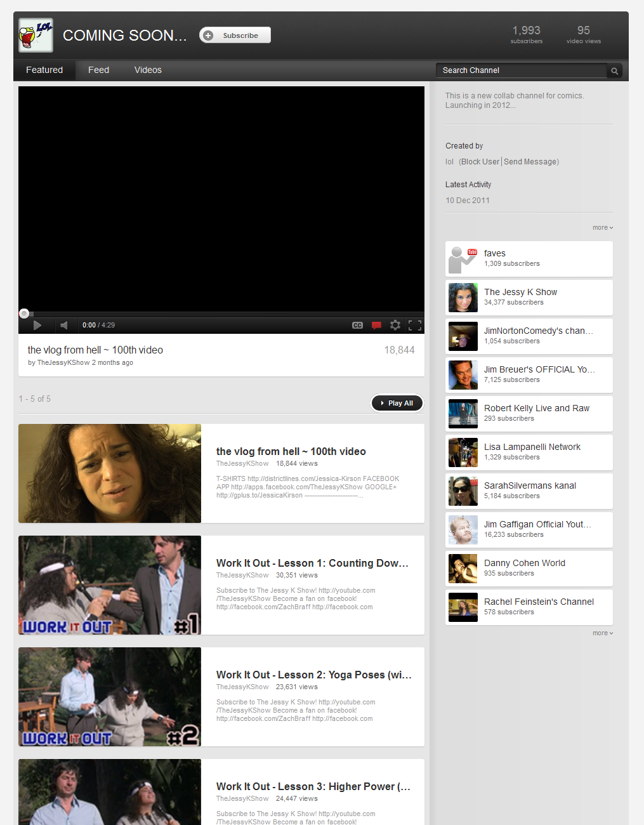Mute the video using the speaker icon
The image size is (644, 825).
tap(63, 326)
